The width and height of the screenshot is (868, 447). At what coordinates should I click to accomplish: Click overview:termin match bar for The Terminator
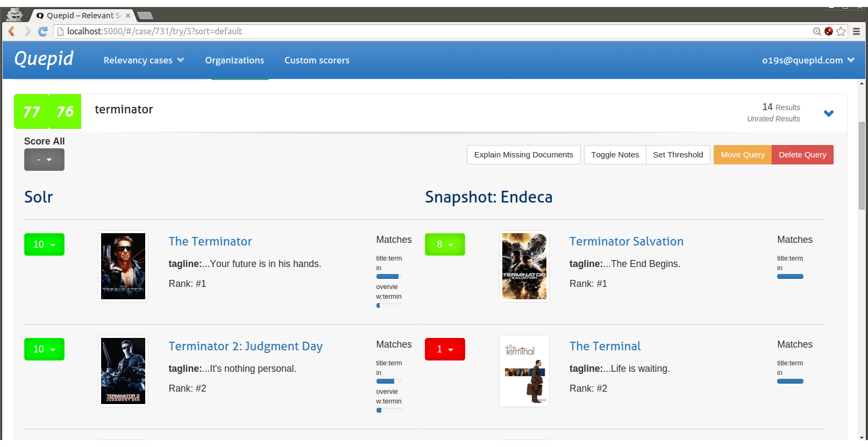point(389,305)
